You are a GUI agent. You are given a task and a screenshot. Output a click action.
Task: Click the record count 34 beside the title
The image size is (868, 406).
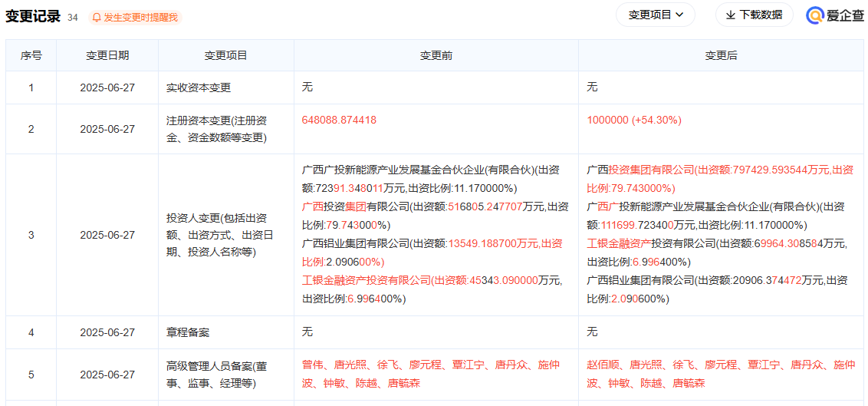point(73,17)
